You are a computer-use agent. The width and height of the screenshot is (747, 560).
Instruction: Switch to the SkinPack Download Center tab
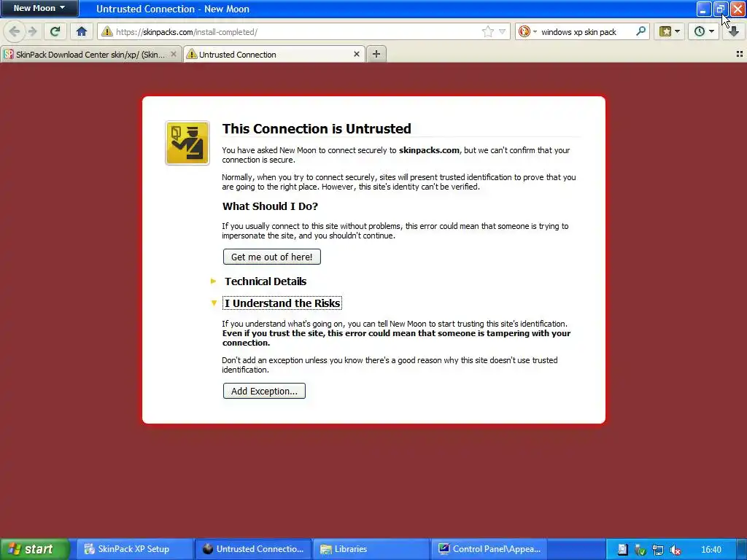(x=90, y=54)
